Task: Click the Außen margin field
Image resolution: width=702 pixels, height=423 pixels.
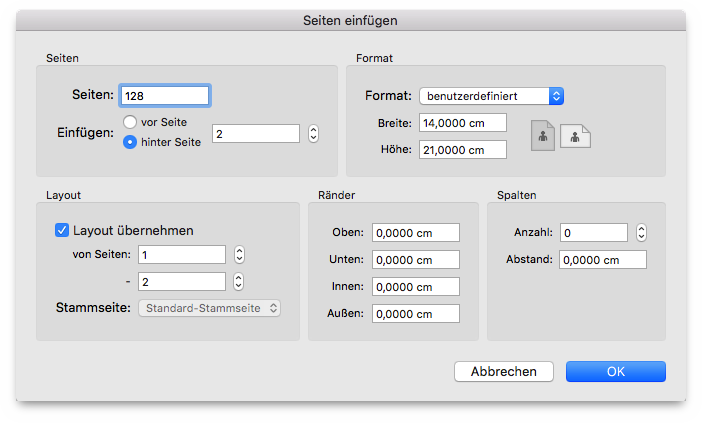Action: 416,313
